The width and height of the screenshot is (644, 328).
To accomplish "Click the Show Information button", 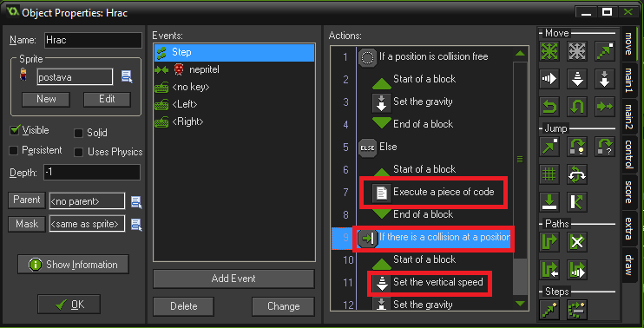I will click(73, 265).
